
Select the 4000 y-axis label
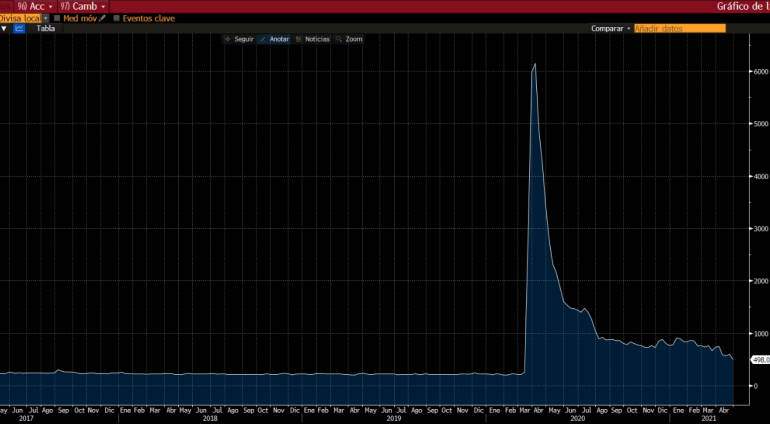coord(761,176)
